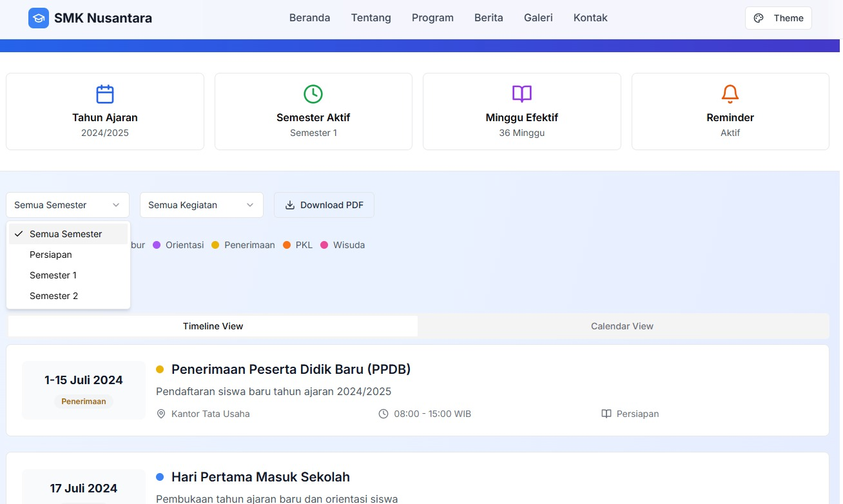Click the purple Orientasi legend dot

(157, 245)
